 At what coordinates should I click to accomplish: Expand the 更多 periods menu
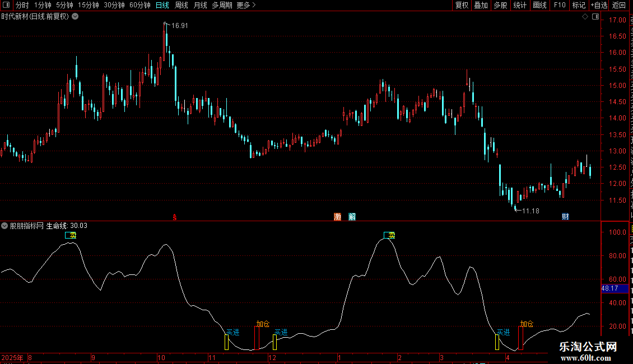pyautogui.click(x=246, y=5)
